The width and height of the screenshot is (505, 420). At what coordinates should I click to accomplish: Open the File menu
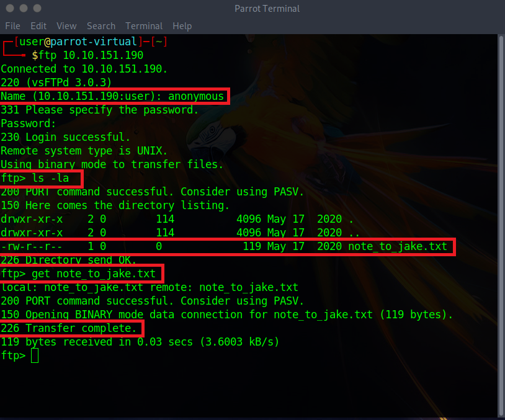12,26
